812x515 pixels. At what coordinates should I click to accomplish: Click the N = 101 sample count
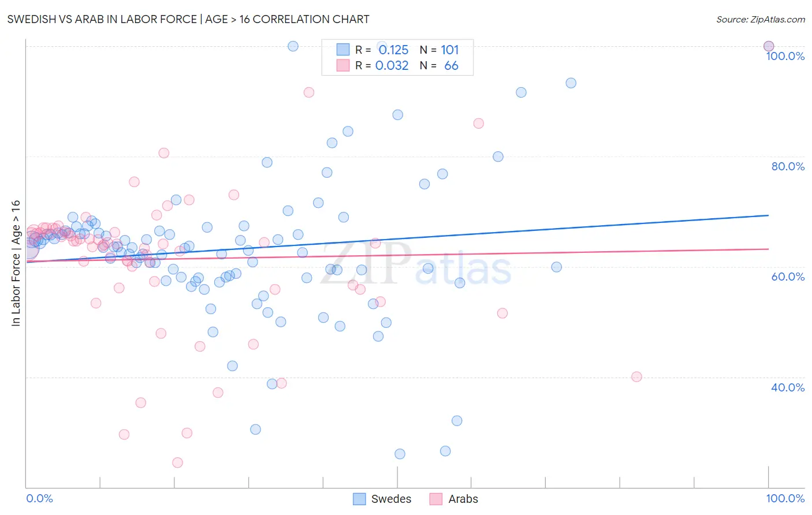coord(439,50)
